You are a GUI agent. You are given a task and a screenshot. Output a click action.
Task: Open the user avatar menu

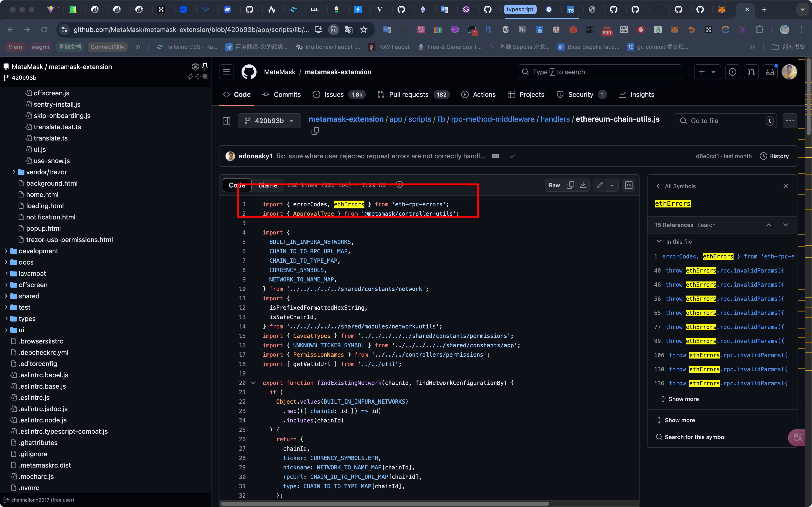click(789, 72)
